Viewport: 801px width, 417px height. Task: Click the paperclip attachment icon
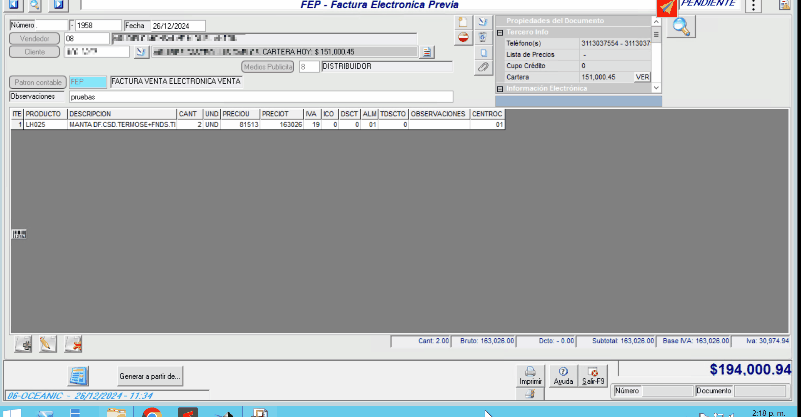[x=483, y=67]
